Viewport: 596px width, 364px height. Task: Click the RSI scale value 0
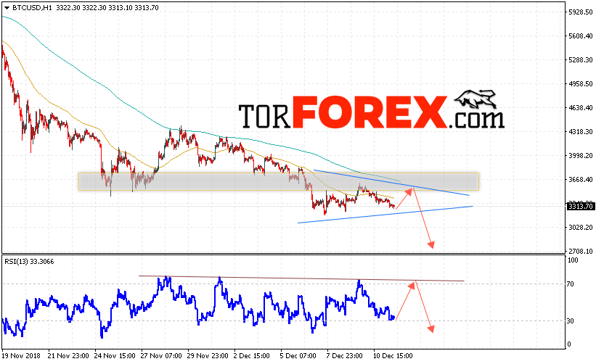tap(569, 344)
